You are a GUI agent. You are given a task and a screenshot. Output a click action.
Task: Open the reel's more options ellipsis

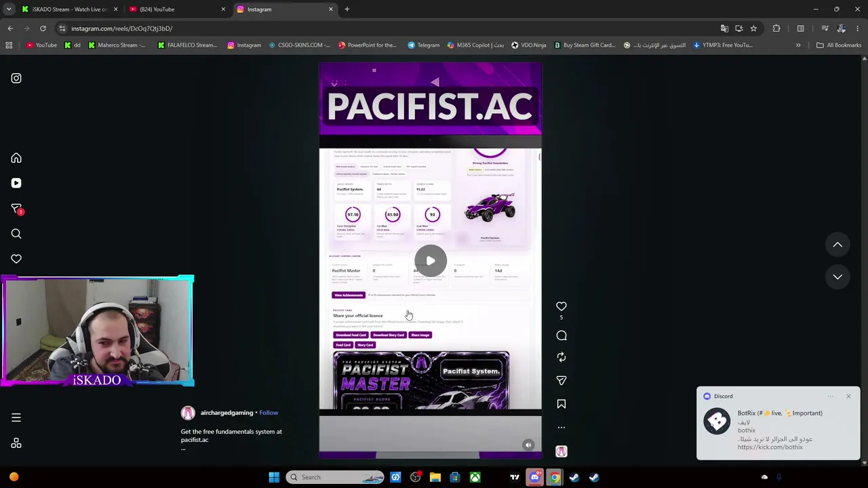pos(561,428)
